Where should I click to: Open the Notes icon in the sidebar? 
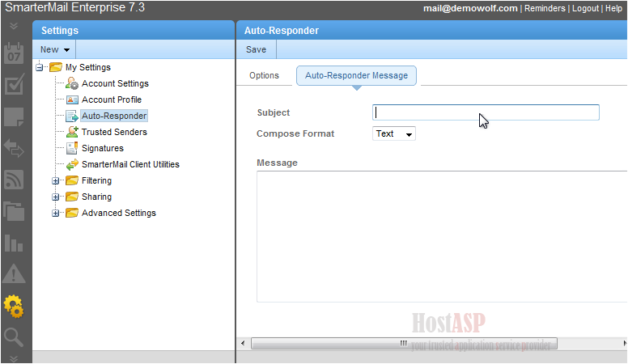[x=14, y=116]
